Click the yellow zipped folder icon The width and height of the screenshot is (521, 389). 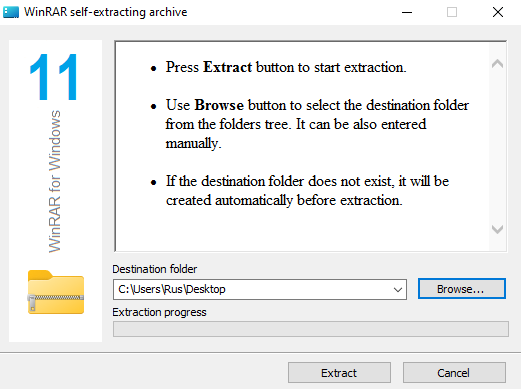56,292
